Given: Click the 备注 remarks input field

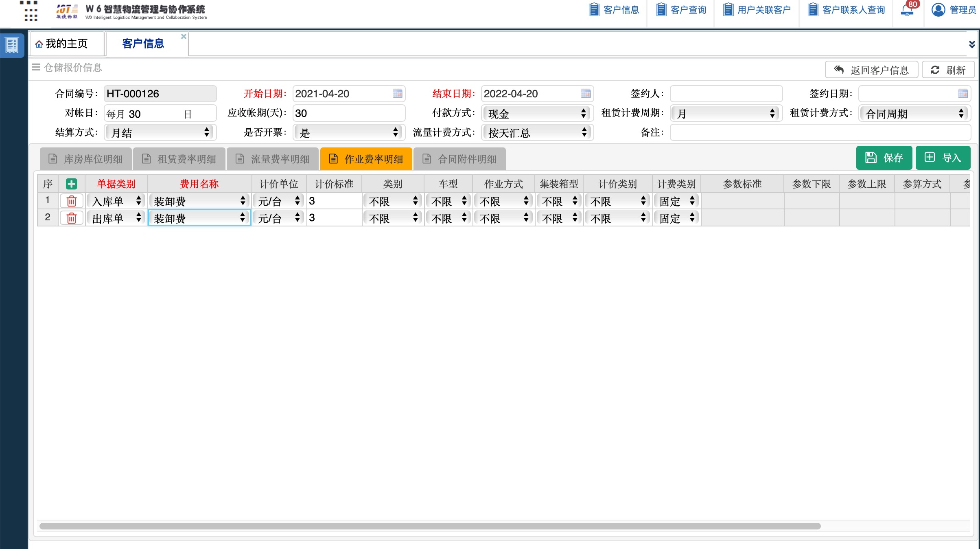Looking at the screenshot, I should (x=820, y=133).
